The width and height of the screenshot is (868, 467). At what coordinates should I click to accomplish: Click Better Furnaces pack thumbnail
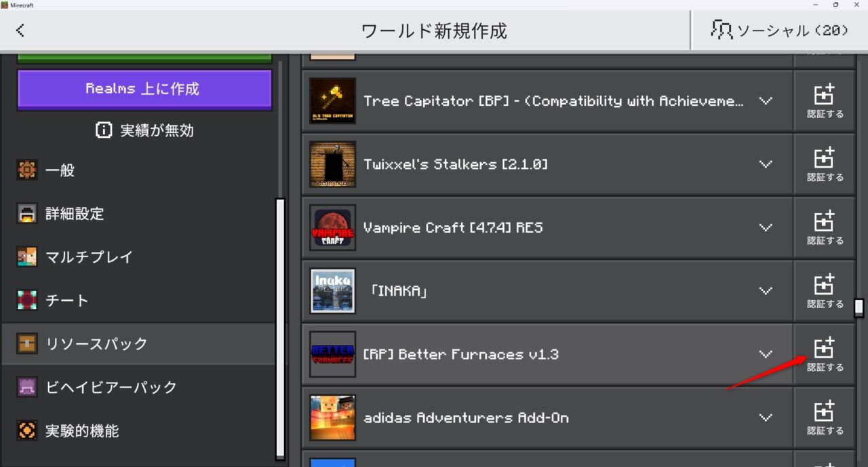[x=332, y=354]
